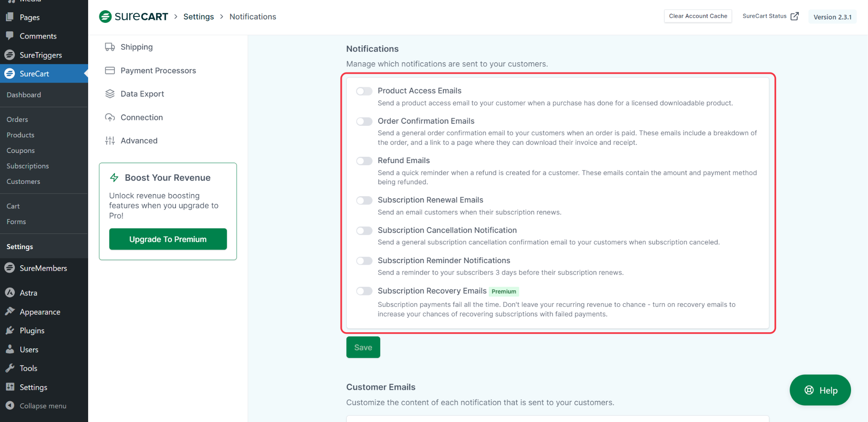Click the Appearance paintbrush icon
The width and height of the screenshot is (868, 422).
coord(10,311)
